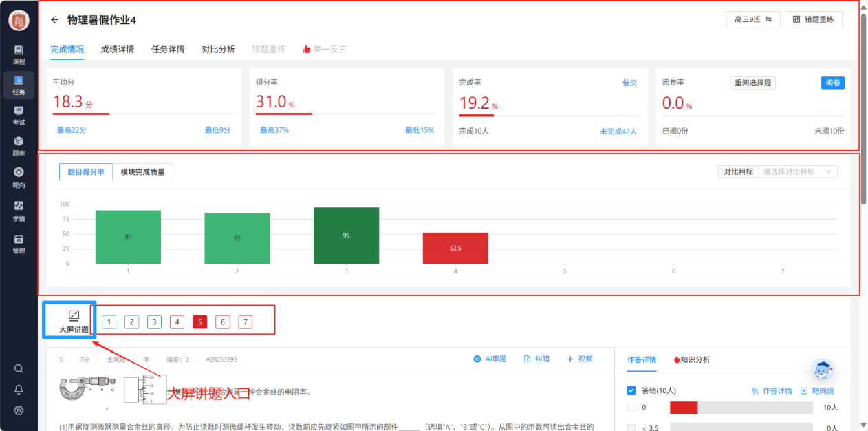This screenshot has width=868, height=431.
Task: Toggle the 答错(10人) checkbox
Action: [631, 390]
